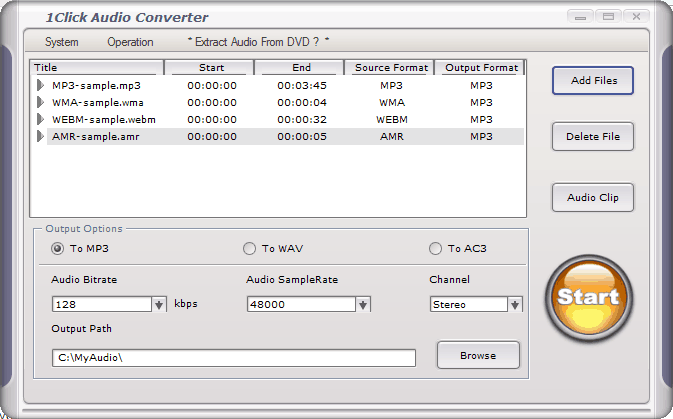
Task: Click the Stereo channel value box
Action: 469,304
